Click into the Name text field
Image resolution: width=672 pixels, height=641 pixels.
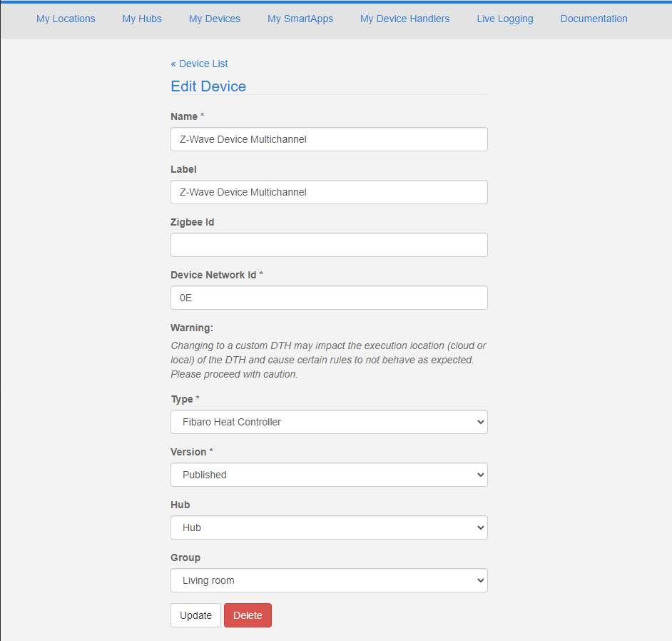coord(329,139)
